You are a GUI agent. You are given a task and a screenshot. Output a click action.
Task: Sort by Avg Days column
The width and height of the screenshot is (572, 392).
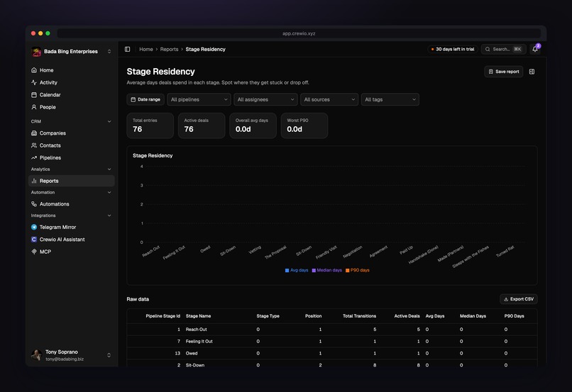(x=435, y=316)
